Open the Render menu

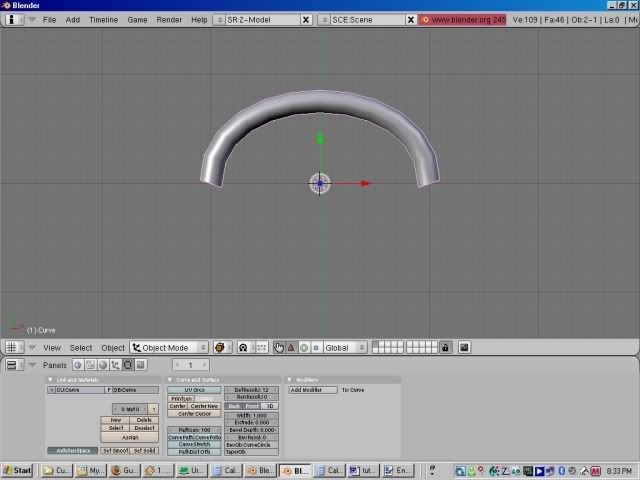(169, 20)
